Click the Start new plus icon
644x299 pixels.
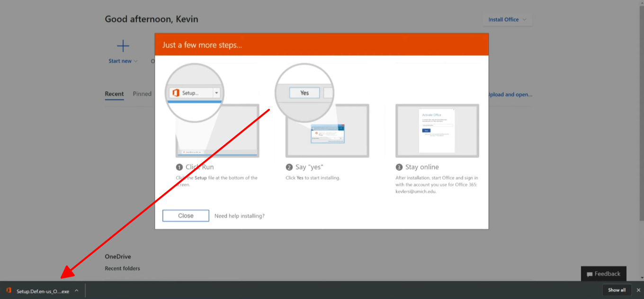[x=123, y=46]
